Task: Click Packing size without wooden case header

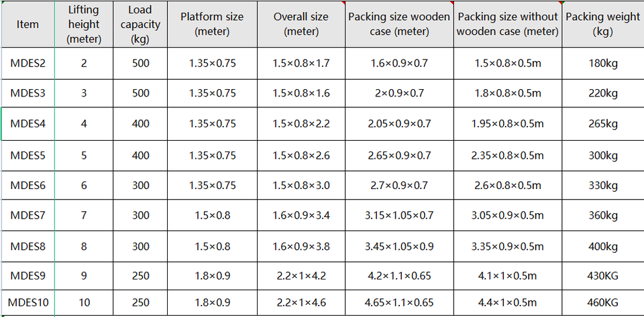Action: pyautogui.click(x=507, y=24)
